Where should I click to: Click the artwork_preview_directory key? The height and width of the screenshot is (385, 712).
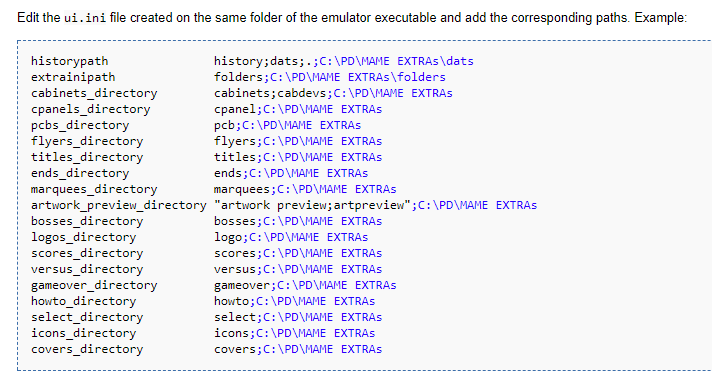click(119, 205)
